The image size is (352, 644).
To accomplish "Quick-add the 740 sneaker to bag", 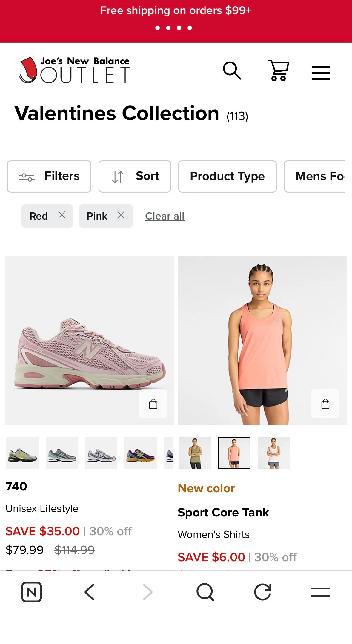I will [x=153, y=404].
